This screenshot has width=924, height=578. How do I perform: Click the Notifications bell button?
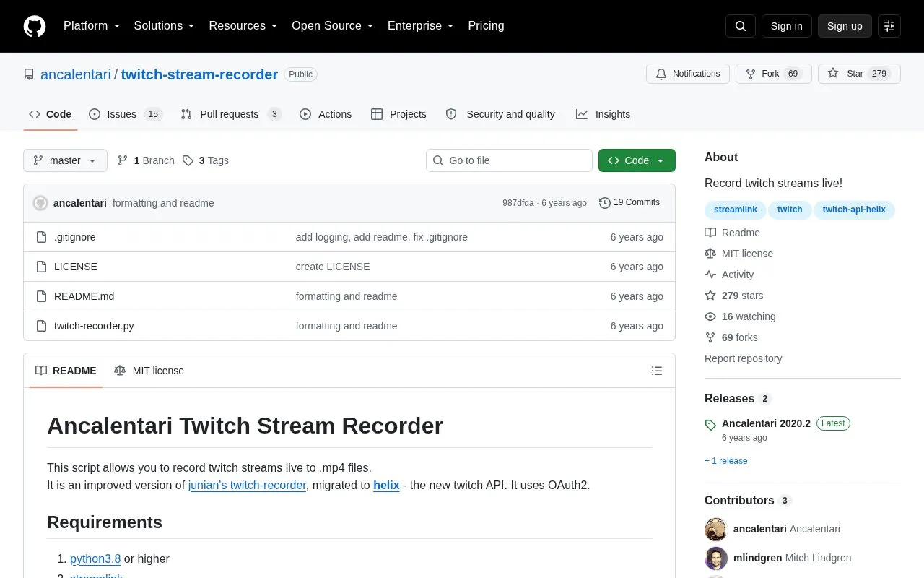[688, 74]
